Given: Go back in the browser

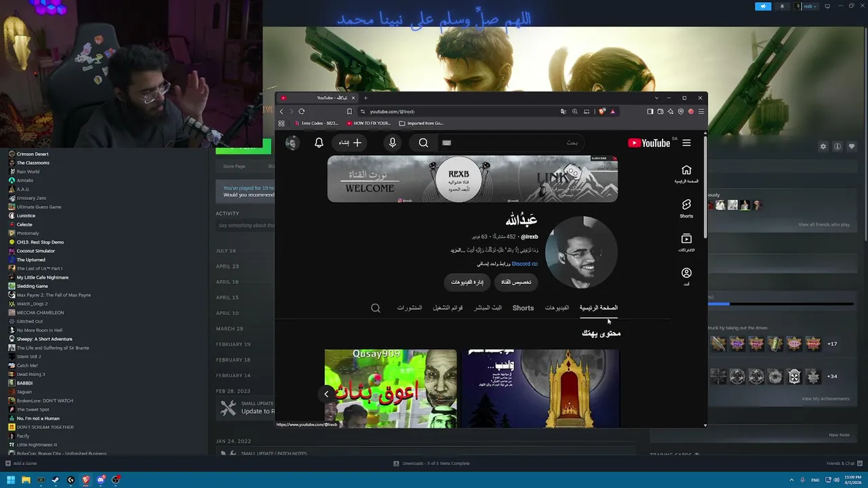Looking at the screenshot, I should pos(281,112).
